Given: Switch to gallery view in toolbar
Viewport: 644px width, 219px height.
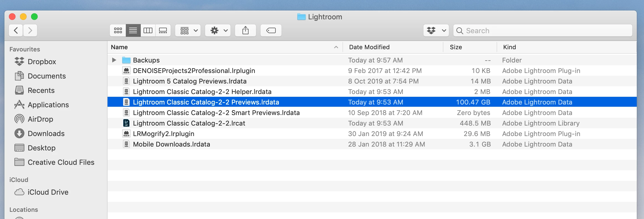Looking at the screenshot, I should [x=163, y=30].
